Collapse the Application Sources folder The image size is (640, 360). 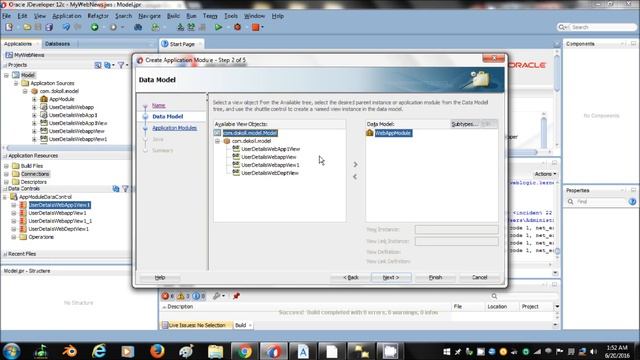[16, 83]
